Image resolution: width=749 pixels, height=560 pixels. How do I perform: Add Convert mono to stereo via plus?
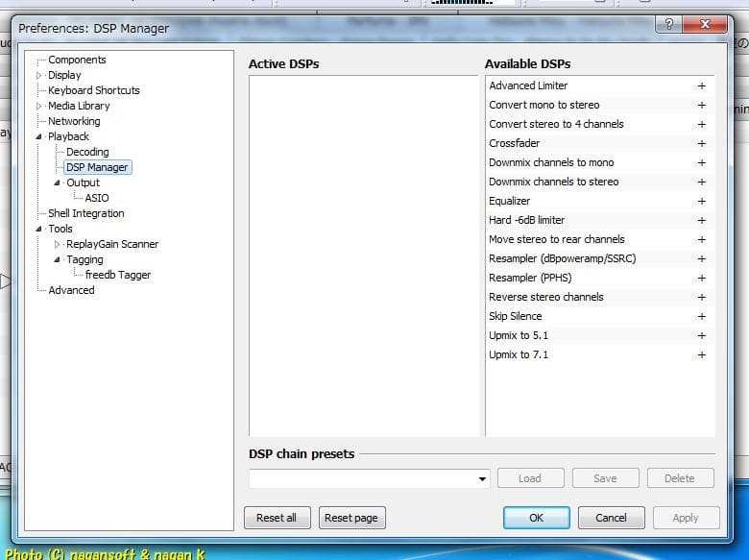click(x=701, y=105)
